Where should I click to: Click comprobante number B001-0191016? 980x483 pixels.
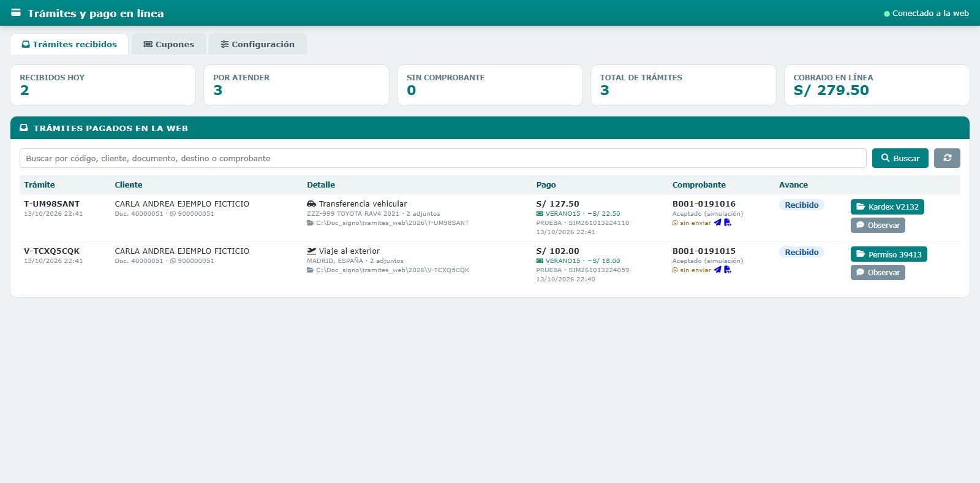pos(704,203)
